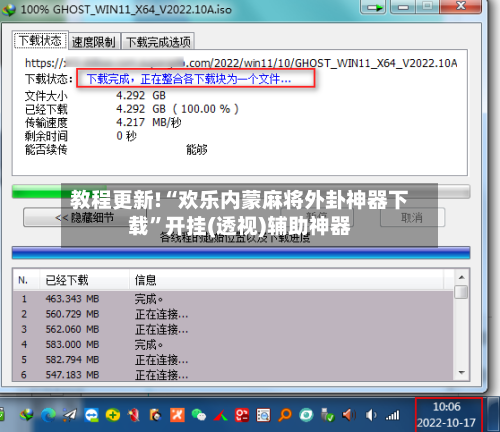The image size is (500, 432).
Task: Minimize the download window
Action: (403, 7)
